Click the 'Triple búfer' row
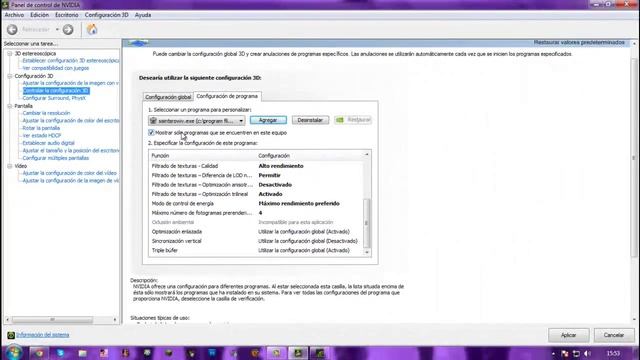Viewport: 640px width, 360px height. 256,251
